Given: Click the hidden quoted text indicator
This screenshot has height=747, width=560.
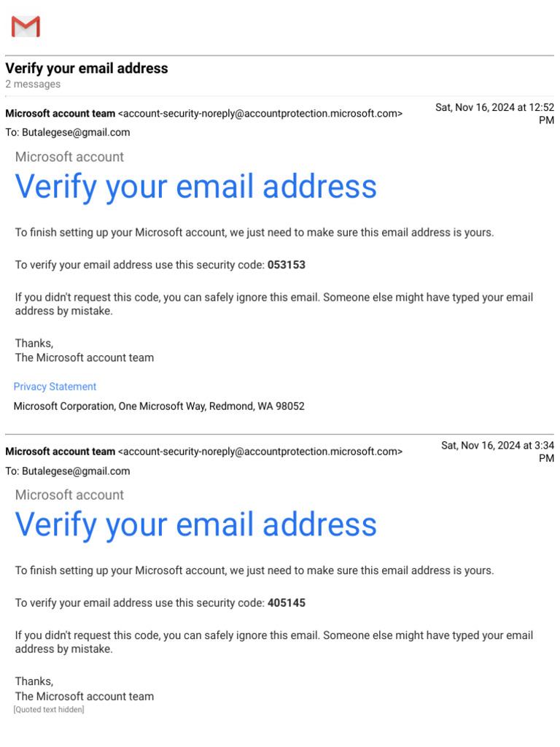Looking at the screenshot, I should (x=49, y=709).
